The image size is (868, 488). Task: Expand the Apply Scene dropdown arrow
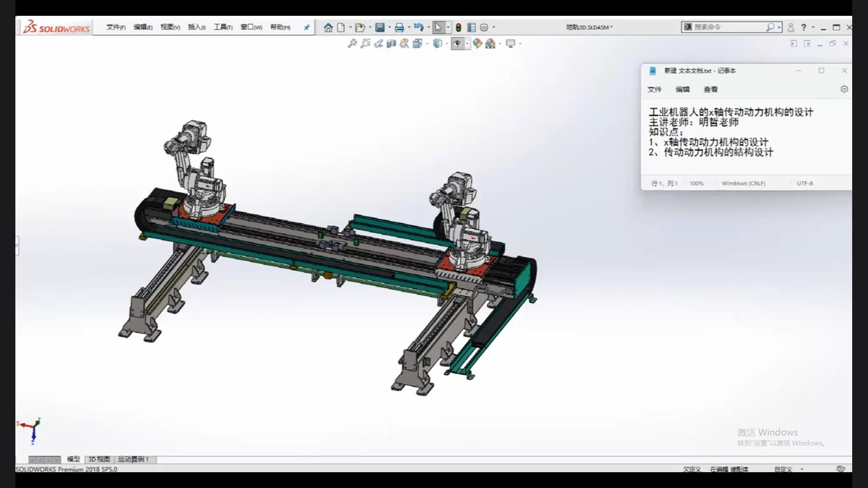[x=500, y=44]
